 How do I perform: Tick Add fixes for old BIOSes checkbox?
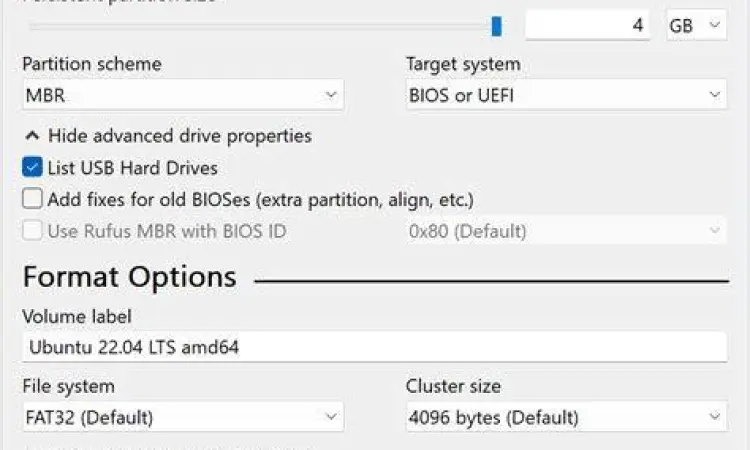[x=32, y=199]
